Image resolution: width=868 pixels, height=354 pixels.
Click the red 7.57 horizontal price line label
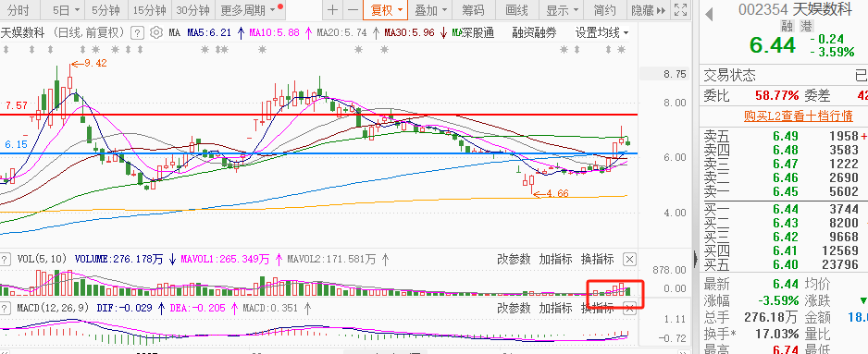[x=17, y=105]
